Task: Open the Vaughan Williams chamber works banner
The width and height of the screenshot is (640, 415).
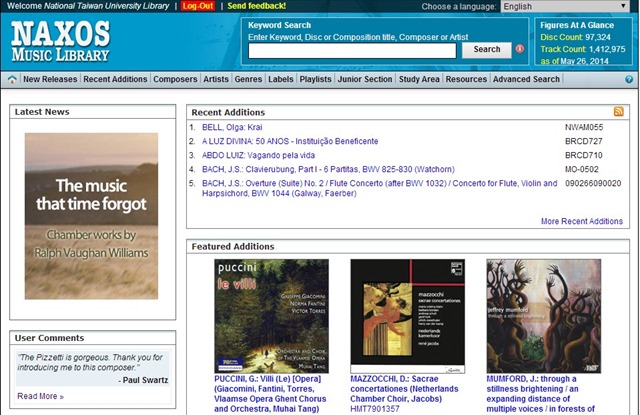Action: (x=91, y=216)
